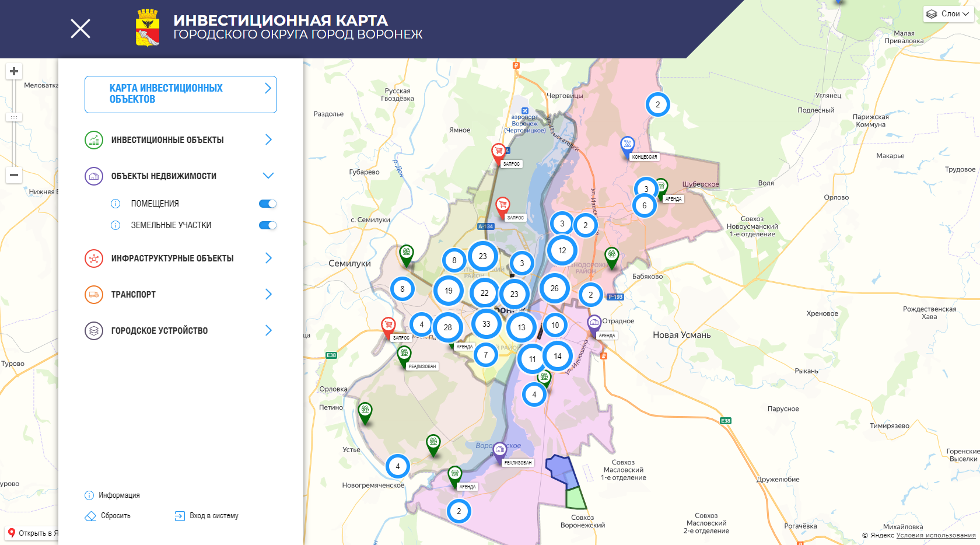Click the map cluster marker numbered 13
The height and width of the screenshot is (545, 980).
(521, 327)
